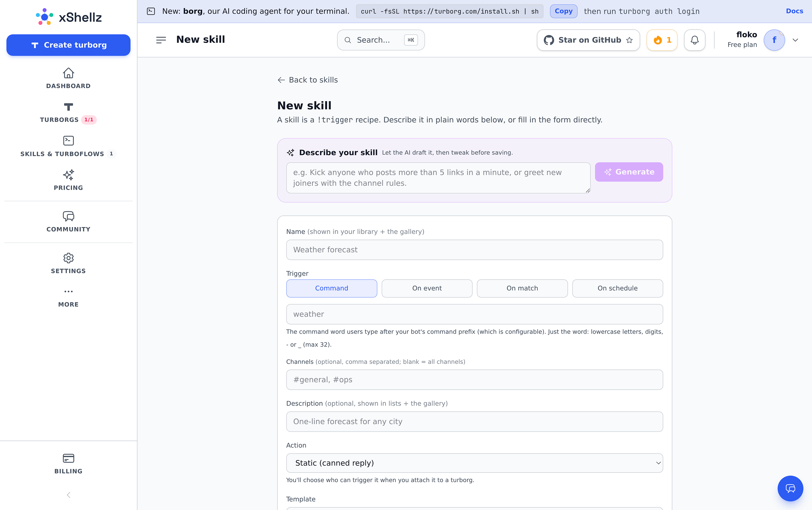Open the Pricing page
Viewport: 812px width, 510px height.
(68, 181)
